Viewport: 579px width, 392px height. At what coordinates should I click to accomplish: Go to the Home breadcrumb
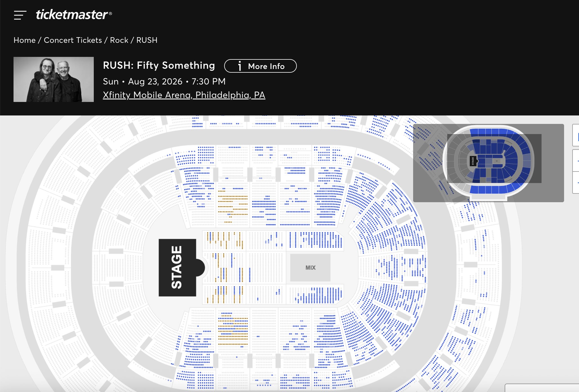tap(25, 40)
